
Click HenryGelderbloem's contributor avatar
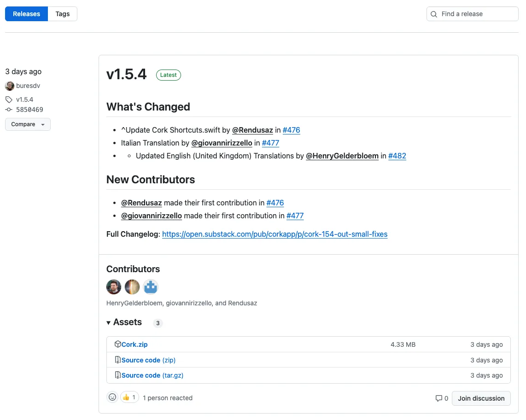click(114, 286)
